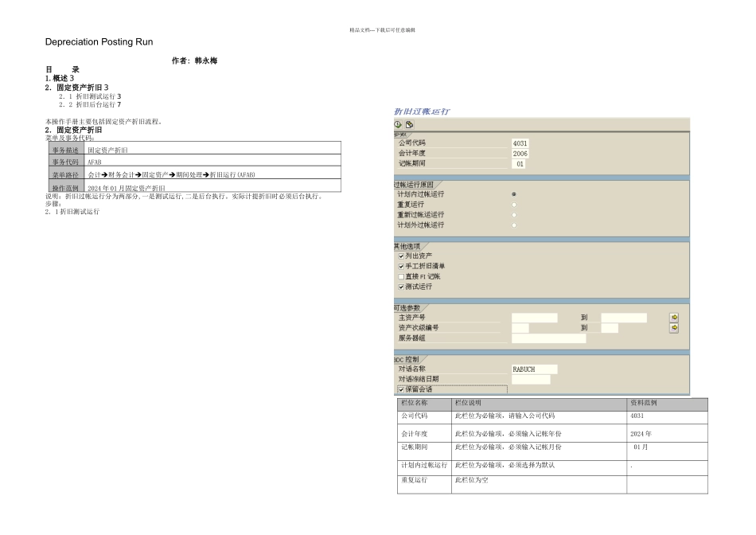Uncheck 手工折旧清单 checkbox
This screenshot has height=535, width=756.
coord(401,266)
